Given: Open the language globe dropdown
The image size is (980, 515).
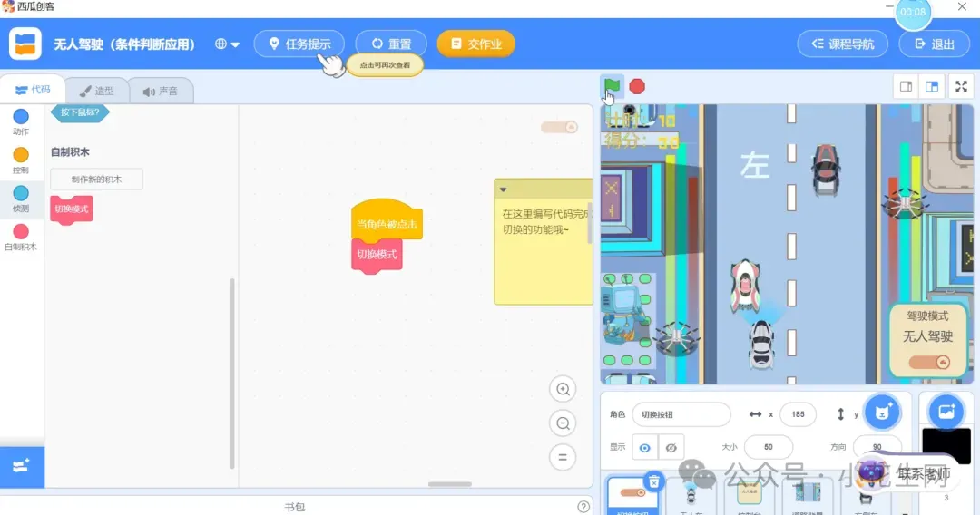Looking at the screenshot, I should point(227,44).
